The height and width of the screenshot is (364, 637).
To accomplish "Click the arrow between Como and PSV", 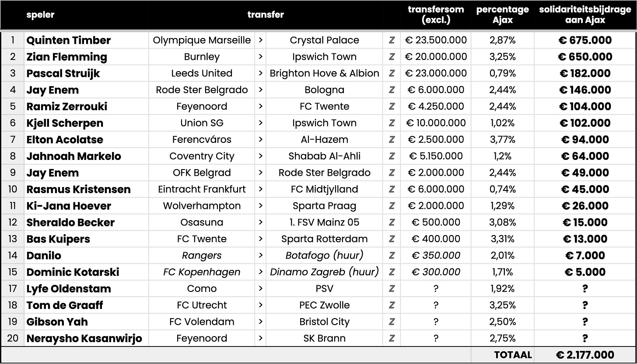I will [260, 289].
